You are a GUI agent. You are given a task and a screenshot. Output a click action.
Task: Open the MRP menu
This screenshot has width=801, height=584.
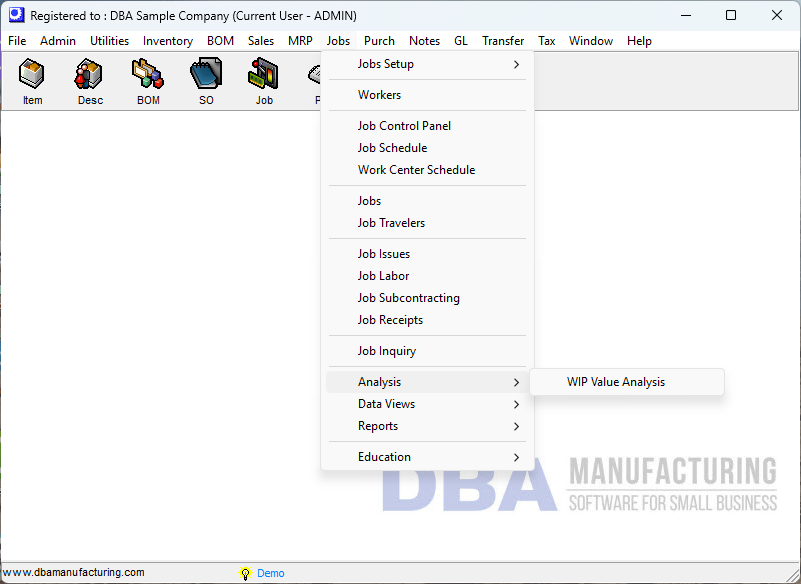click(300, 41)
